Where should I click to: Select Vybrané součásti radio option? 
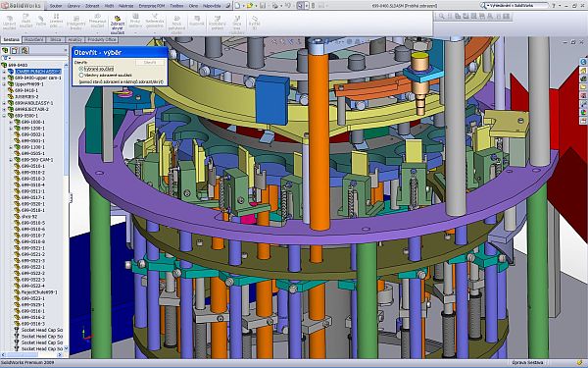pyautogui.click(x=80, y=69)
